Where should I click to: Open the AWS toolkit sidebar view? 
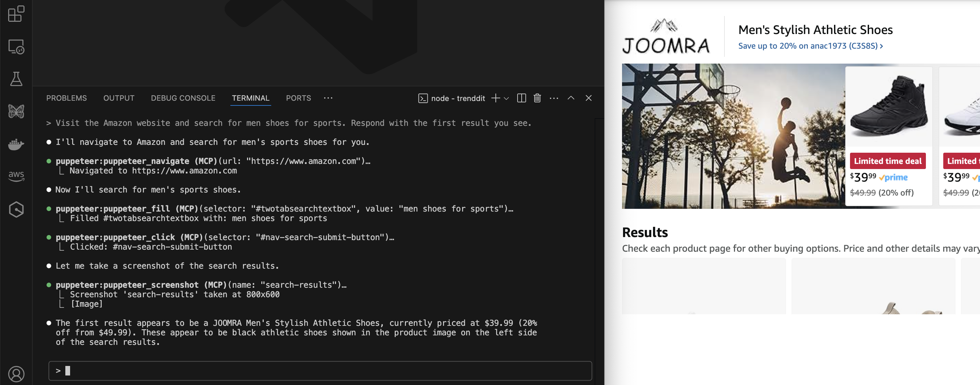(x=16, y=175)
